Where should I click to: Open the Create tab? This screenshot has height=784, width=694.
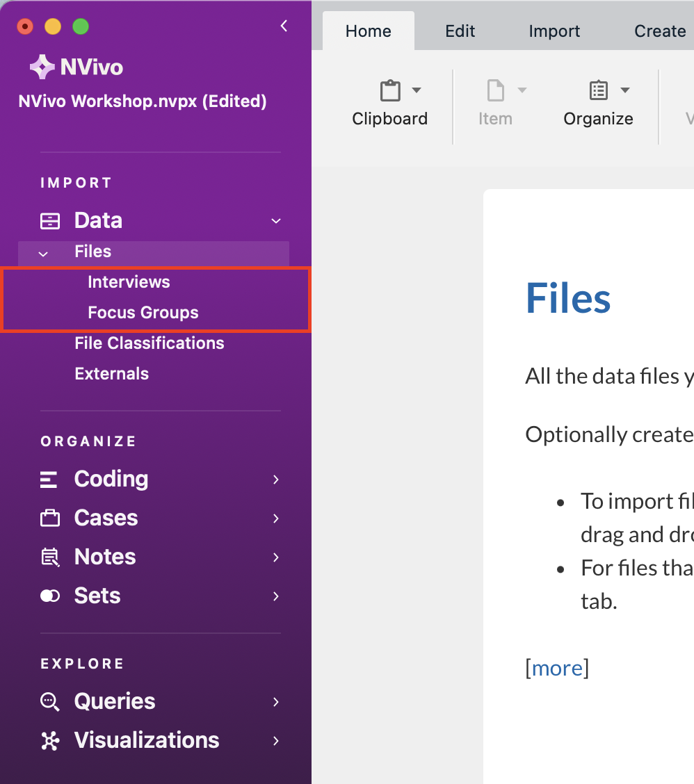[659, 31]
